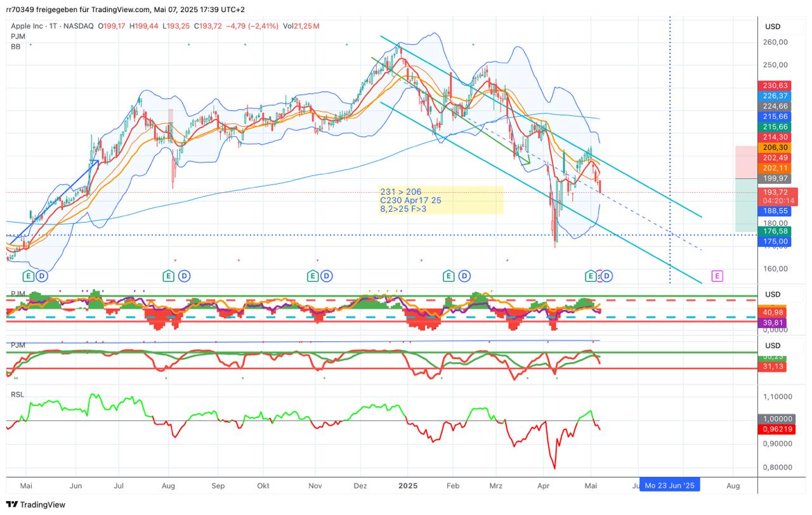Click the dividend D marker below February 2025
Viewport: 812px width, 515px height.
click(464, 276)
